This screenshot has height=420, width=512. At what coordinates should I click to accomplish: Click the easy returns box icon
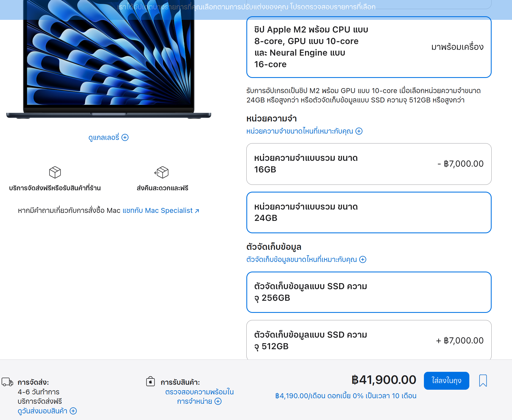click(x=162, y=172)
